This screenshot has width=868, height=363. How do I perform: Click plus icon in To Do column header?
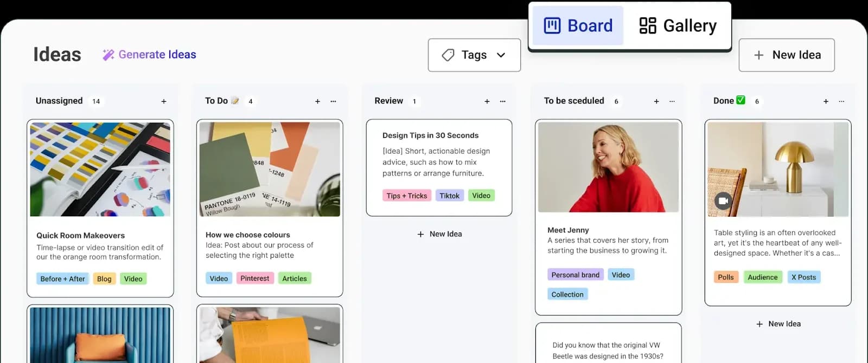pos(317,101)
